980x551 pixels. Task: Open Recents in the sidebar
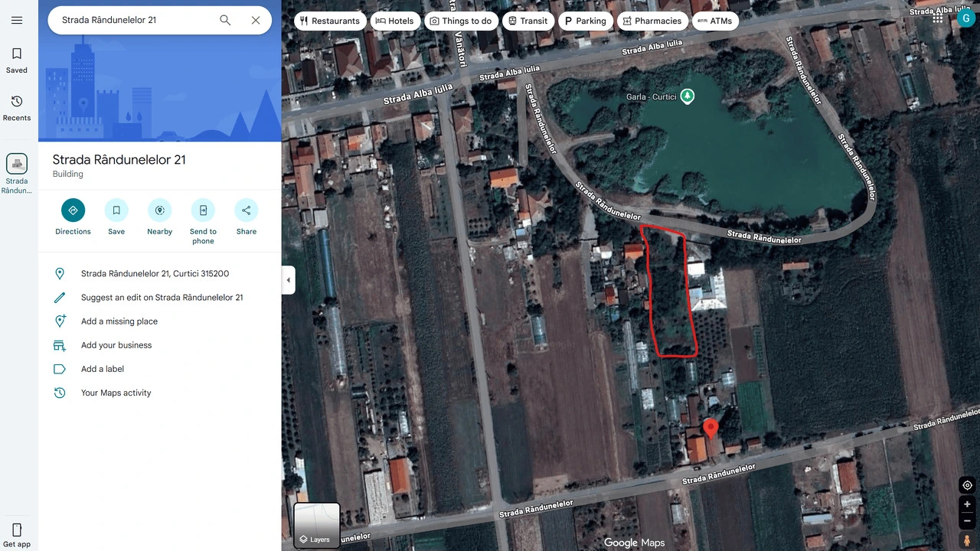17,108
